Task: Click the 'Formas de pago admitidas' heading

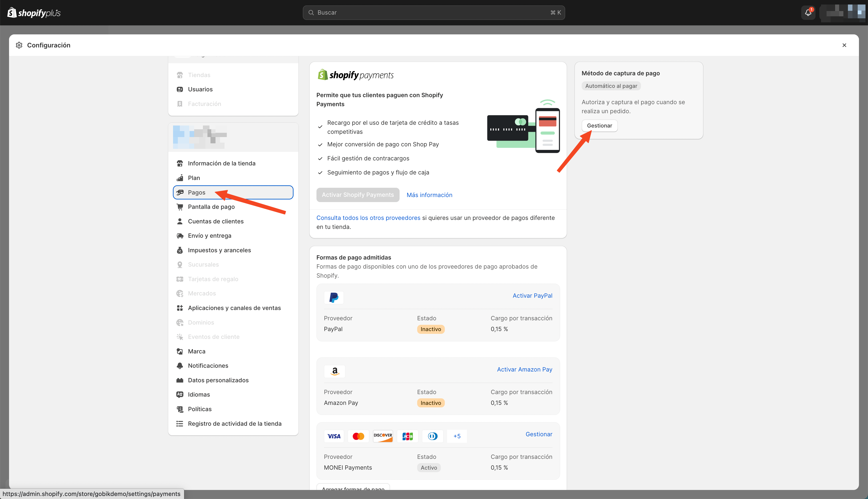Action: tap(353, 257)
